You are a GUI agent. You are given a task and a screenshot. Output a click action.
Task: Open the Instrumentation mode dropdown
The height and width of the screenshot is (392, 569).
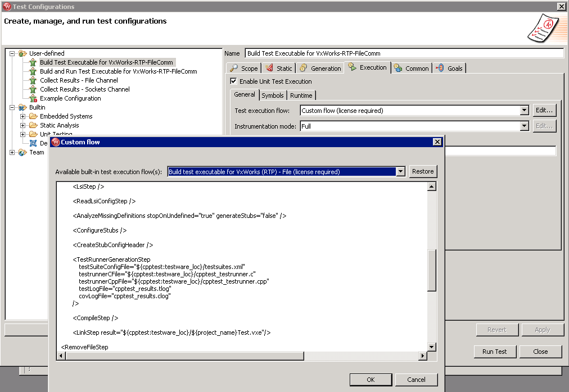pyautogui.click(x=524, y=126)
